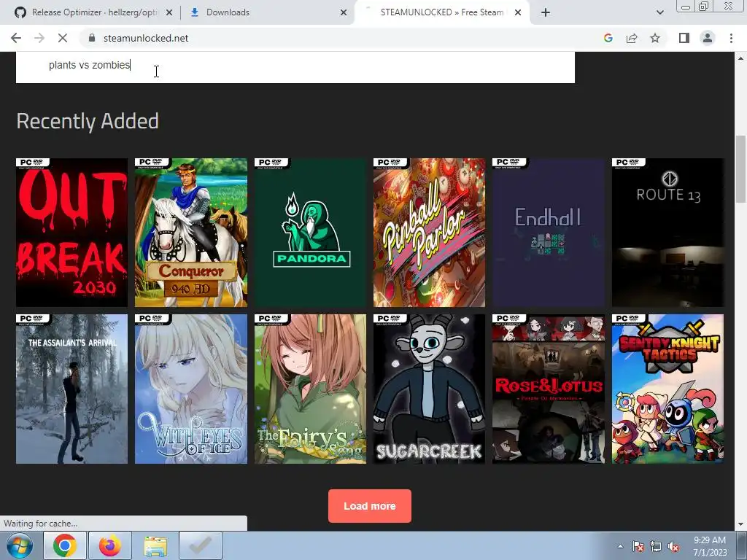747x560 pixels.
Task: Open Chrome's three-dot menu
Action: (731, 38)
